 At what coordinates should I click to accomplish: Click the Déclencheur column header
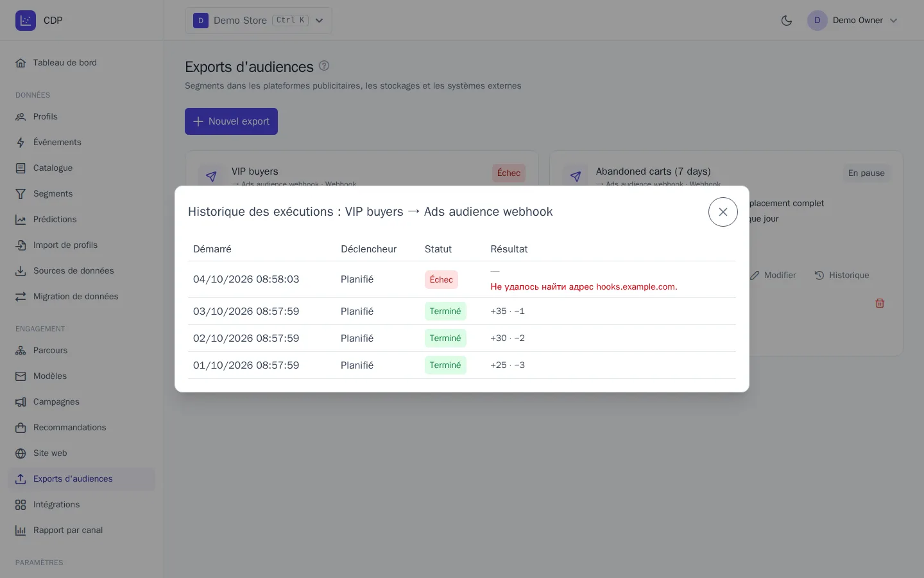pyautogui.click(x=368, y=249)
